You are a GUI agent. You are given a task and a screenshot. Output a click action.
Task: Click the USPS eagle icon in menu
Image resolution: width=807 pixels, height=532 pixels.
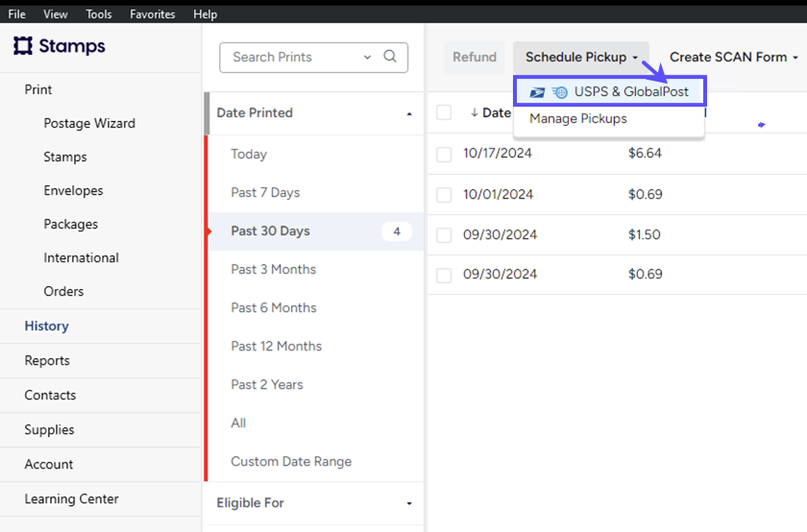[537, 92]
